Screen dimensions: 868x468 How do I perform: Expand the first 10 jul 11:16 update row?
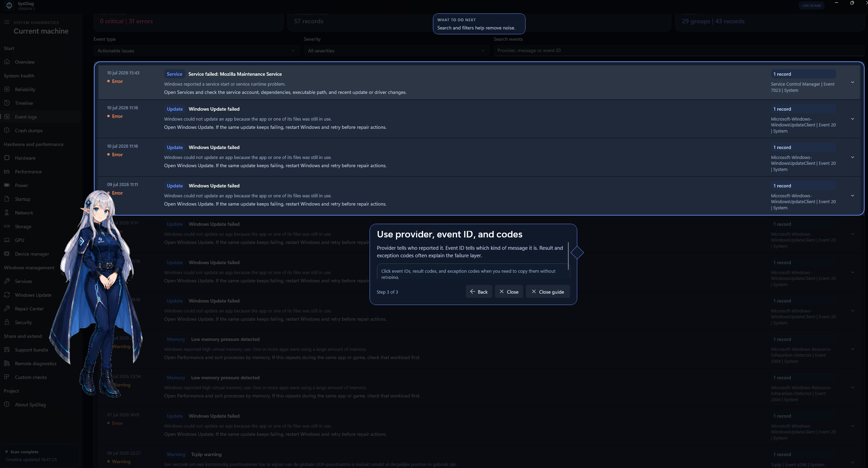(x=853, y=119)
